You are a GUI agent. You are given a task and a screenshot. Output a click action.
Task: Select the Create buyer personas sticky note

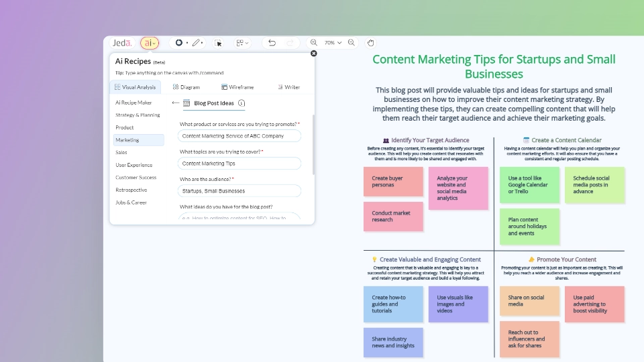coord(393,182)
